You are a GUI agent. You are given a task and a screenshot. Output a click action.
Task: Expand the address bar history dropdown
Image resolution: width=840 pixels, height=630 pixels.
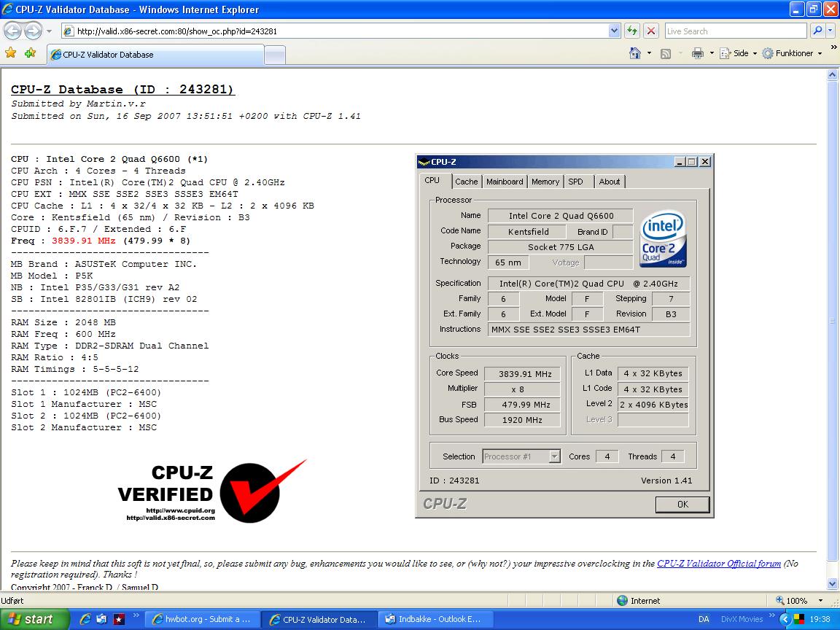point(615,31)
